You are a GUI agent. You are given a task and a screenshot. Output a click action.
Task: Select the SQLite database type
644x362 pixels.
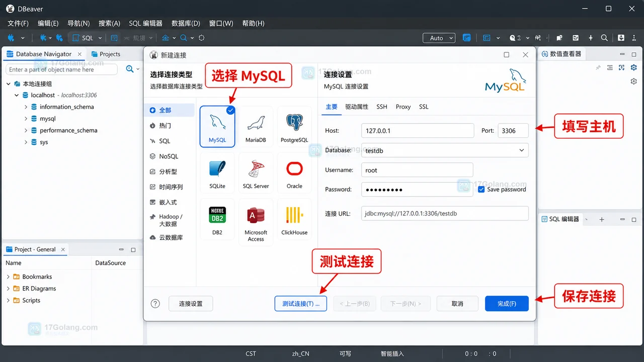[217, 172]
